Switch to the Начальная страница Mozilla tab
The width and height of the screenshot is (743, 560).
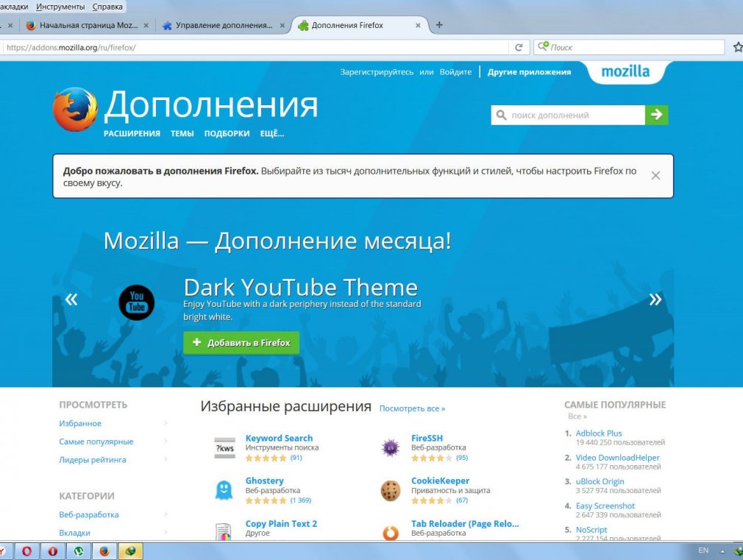pyautogui.click(x=88, y=26)
